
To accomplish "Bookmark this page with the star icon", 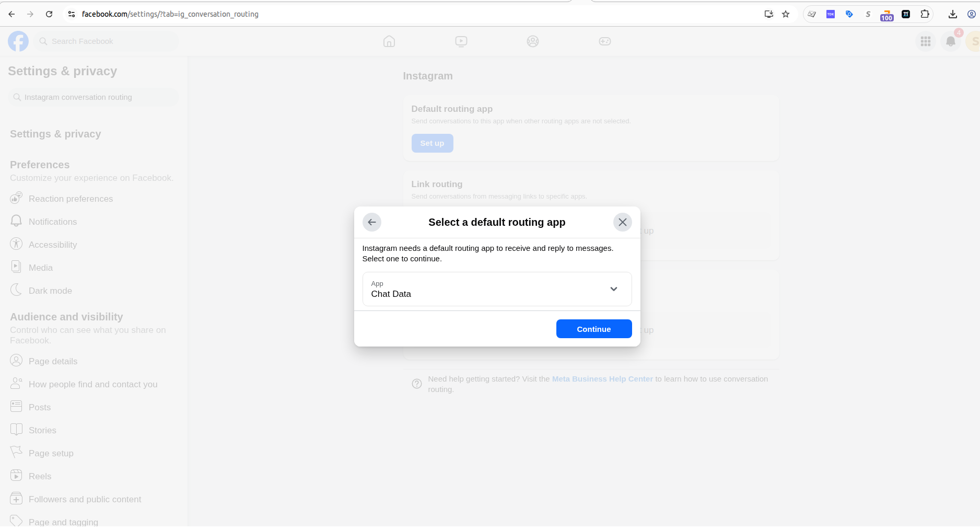I will [x=786, y=14].
